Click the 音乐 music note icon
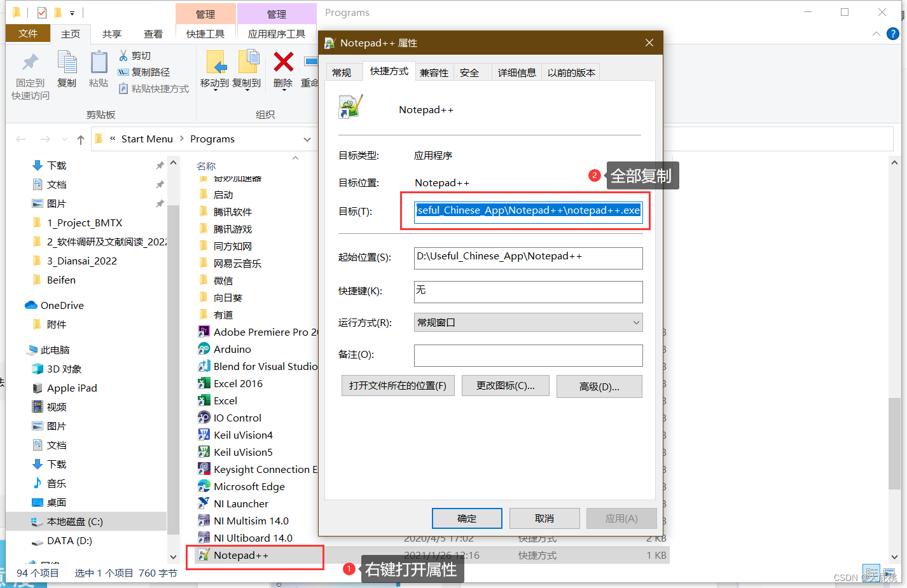907x588 pixels. (x=38, y=483)
